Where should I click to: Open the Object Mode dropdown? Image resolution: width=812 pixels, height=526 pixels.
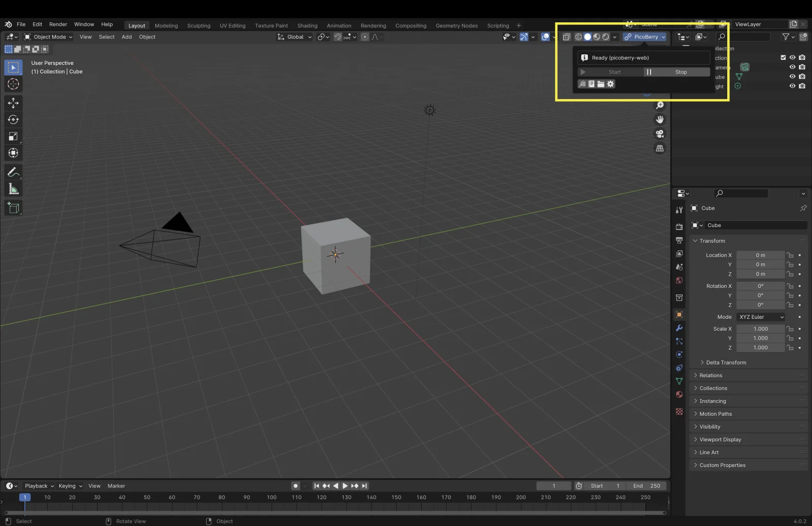pos(48,37)
